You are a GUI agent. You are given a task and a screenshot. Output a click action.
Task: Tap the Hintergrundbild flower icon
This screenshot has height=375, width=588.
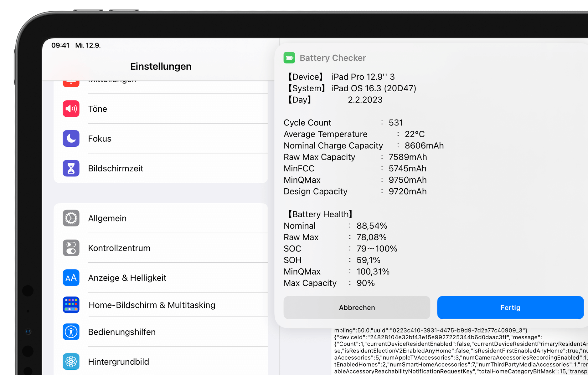[x=71, y=362]
